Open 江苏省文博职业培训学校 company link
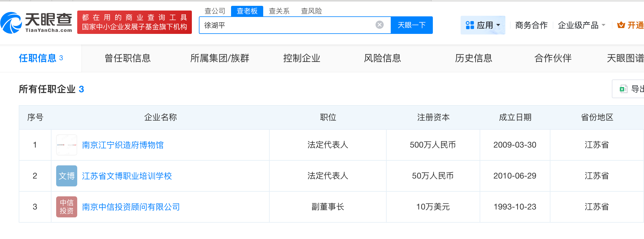The width and height of the screenshot is (644, 239). (127, 176)
